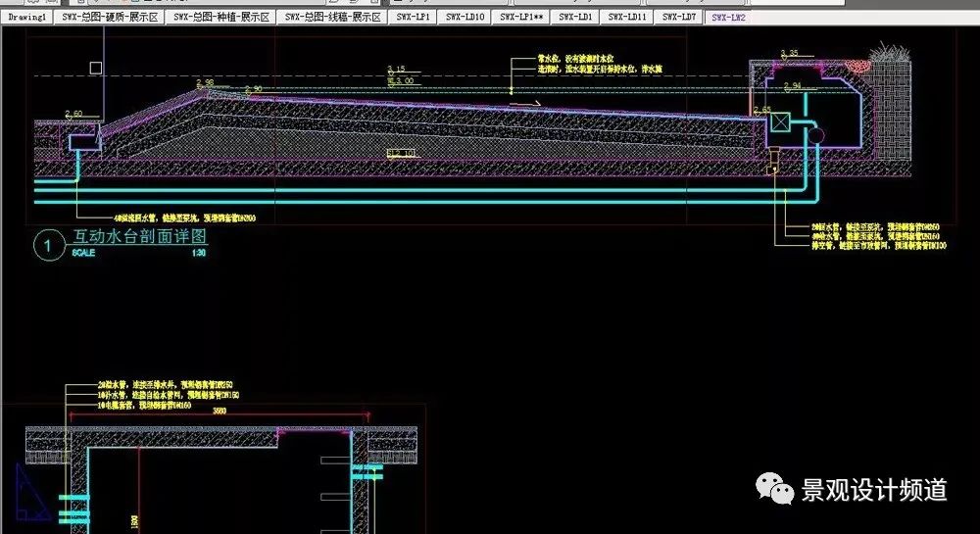Select the SWX-LD11 tab
The width and height of the screenshot is (980, 534).
(626, 18)
